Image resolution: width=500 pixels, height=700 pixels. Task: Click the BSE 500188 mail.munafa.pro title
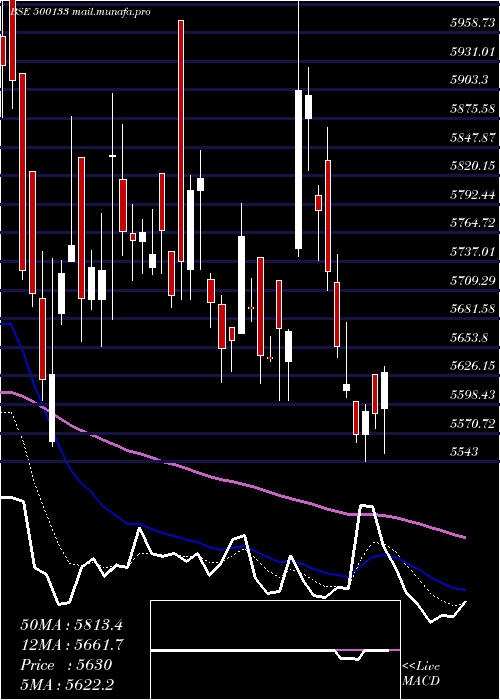click(80, 12)
